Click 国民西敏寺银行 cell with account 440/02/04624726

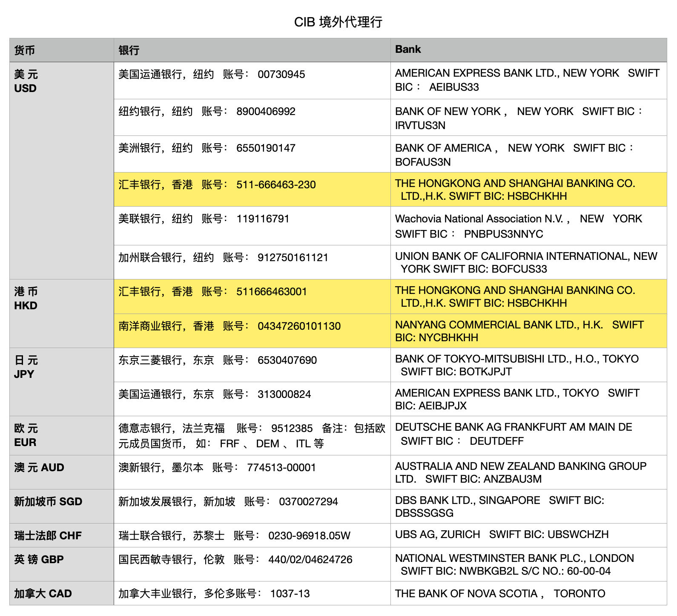point(252,564)
